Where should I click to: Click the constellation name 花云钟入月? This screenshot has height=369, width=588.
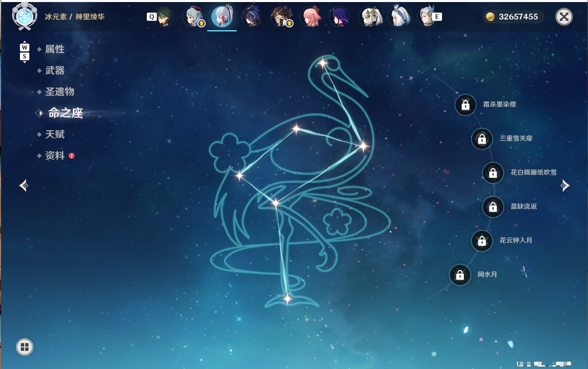[x=516, y=240]
